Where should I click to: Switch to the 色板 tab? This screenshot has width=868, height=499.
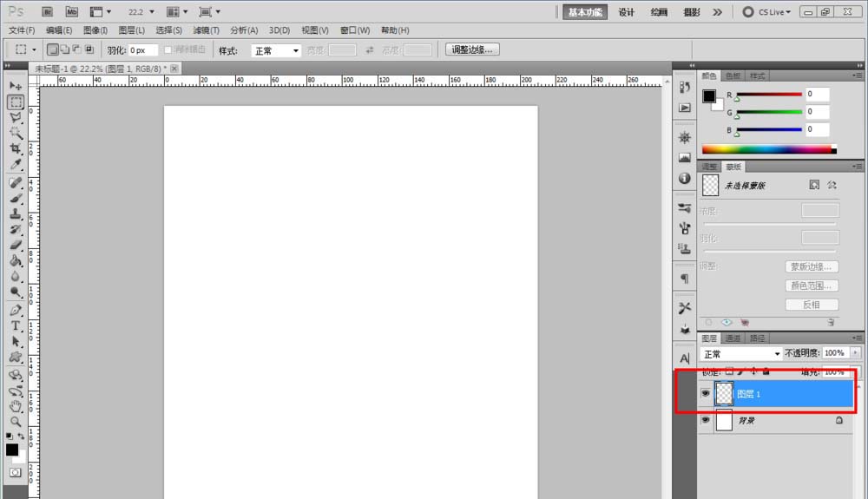coord(733,76)
